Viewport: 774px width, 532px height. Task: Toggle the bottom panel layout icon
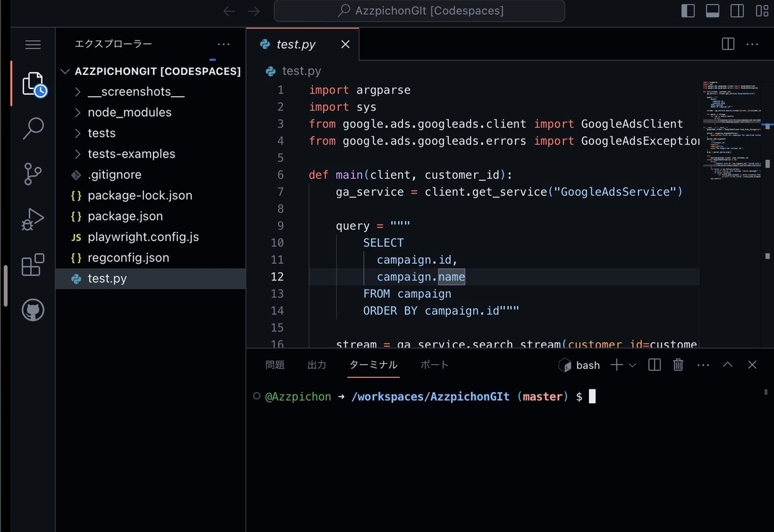click(x=713, y=11)
